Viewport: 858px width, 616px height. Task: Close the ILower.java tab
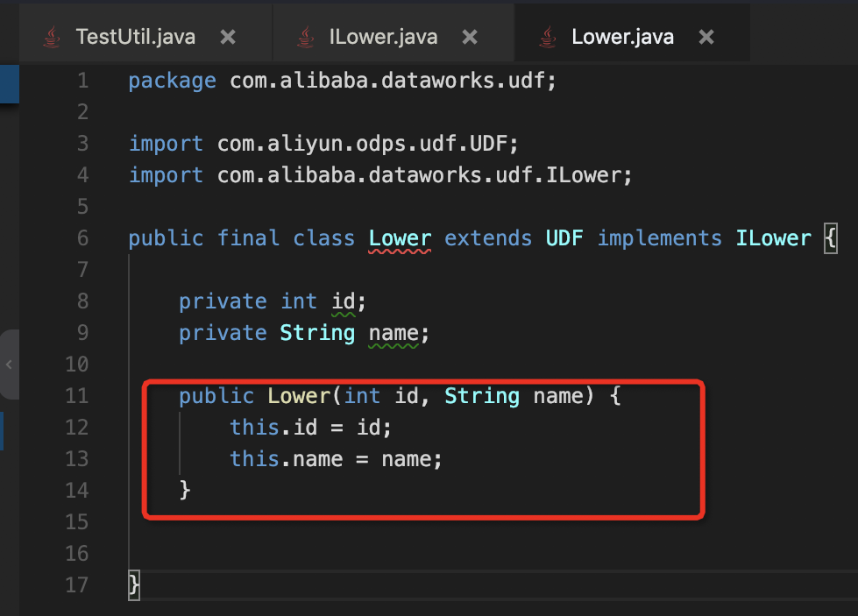pyautogui.click(x=470, y=37)
